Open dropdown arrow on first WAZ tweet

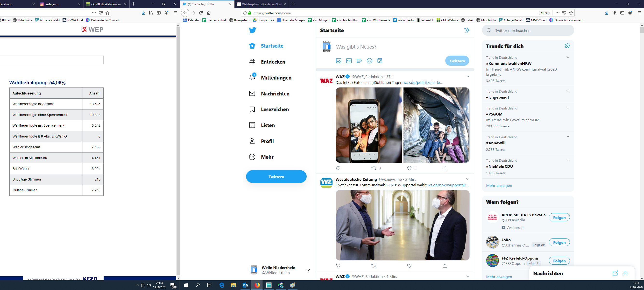pyautogui.click(x=467, y=77)
